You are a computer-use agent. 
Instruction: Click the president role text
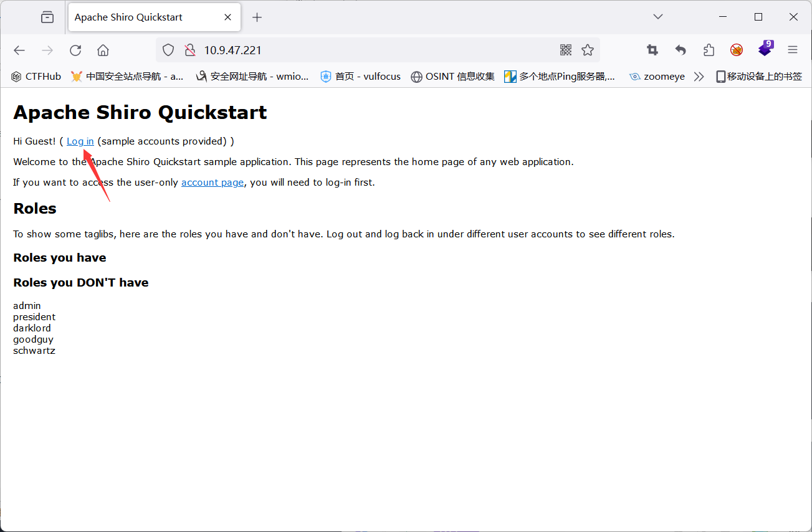pyautogui.click(x=34, y=317)
